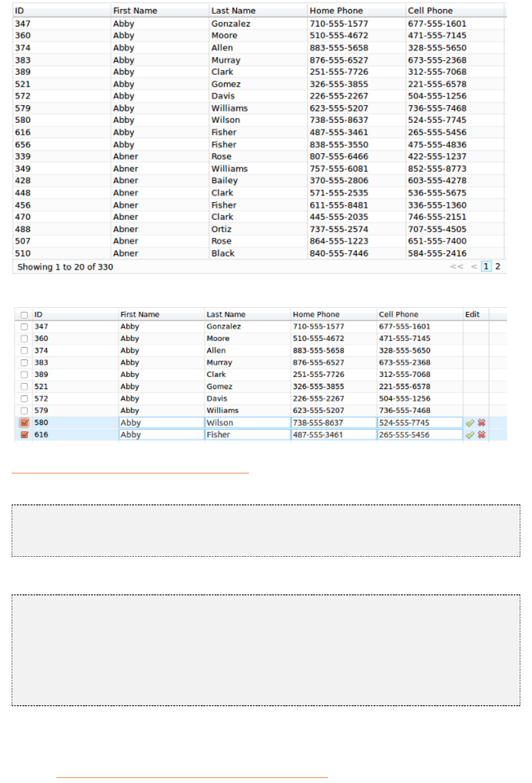Edit the Home Phone field 738-555-8637
Image resolution: width=532 pixels, height=783 pixels.
coord(334,423)
